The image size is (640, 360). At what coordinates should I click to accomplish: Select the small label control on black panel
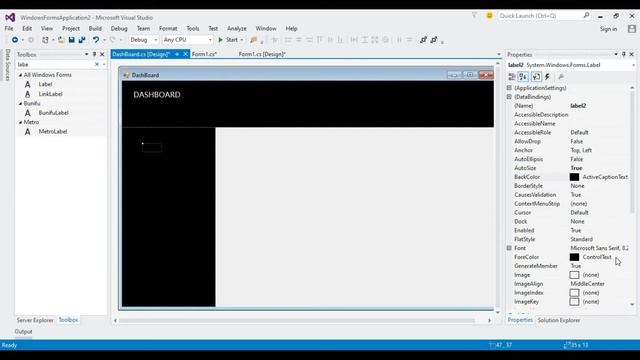(x=152, y=147)
